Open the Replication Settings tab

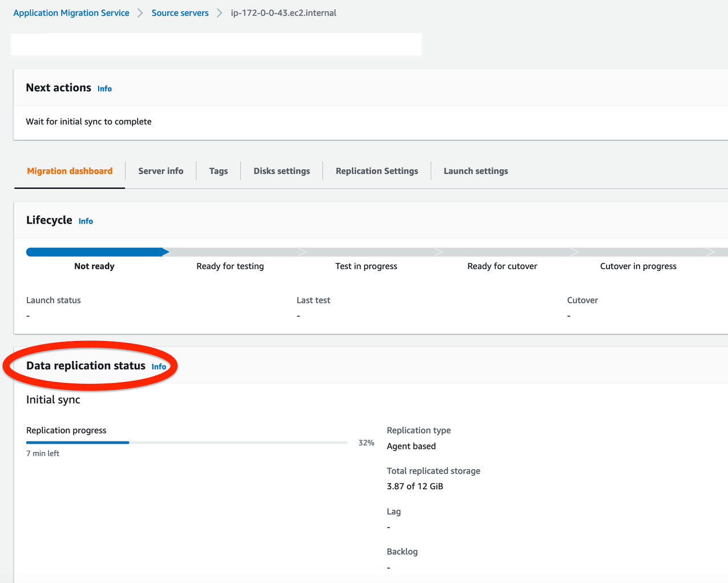(x=377, y=171)
